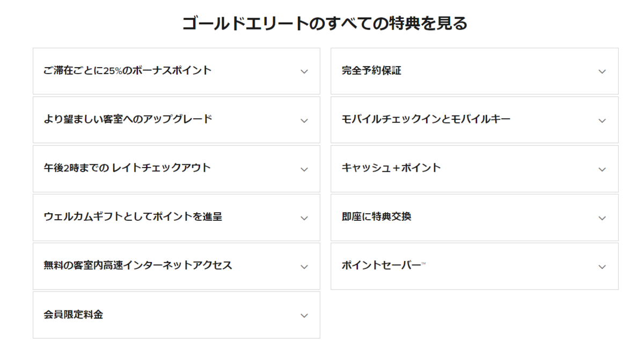Viewport: 644px width, 348px height.
Task: Click the down arrow on 即座に特典交換
Action: coord(602,217)
